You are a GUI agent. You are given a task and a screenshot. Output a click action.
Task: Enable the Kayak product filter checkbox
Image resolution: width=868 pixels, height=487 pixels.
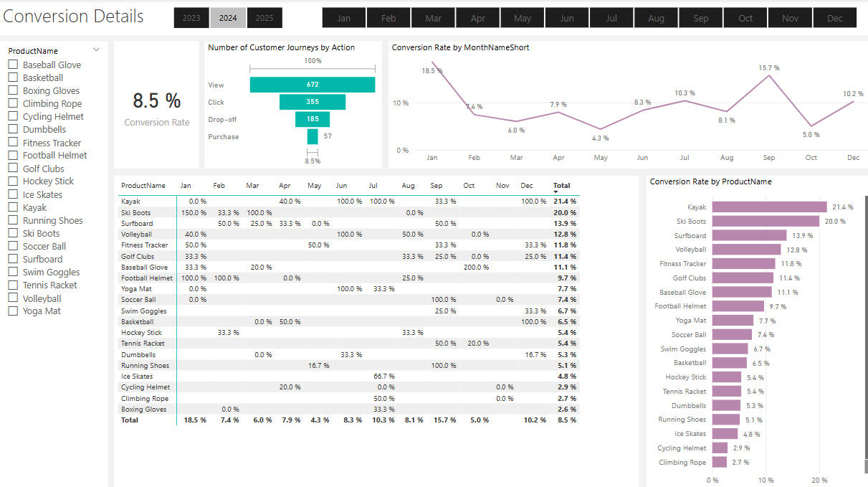pyautogui.click(x=13, y=207)
